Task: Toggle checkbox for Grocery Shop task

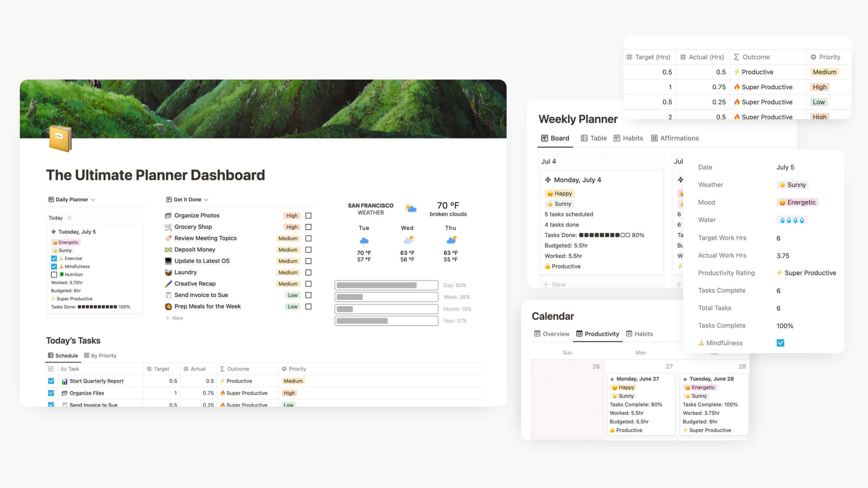Action: (309, 226)
